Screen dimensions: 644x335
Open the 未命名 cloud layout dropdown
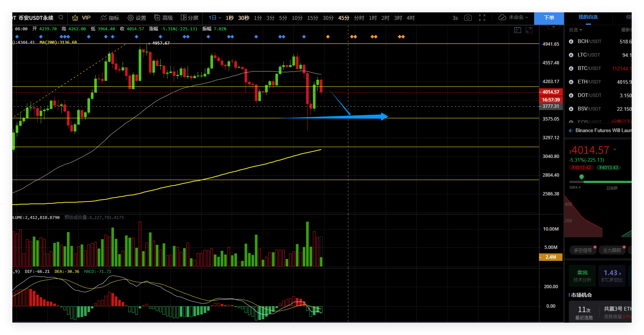click(513, 18)
